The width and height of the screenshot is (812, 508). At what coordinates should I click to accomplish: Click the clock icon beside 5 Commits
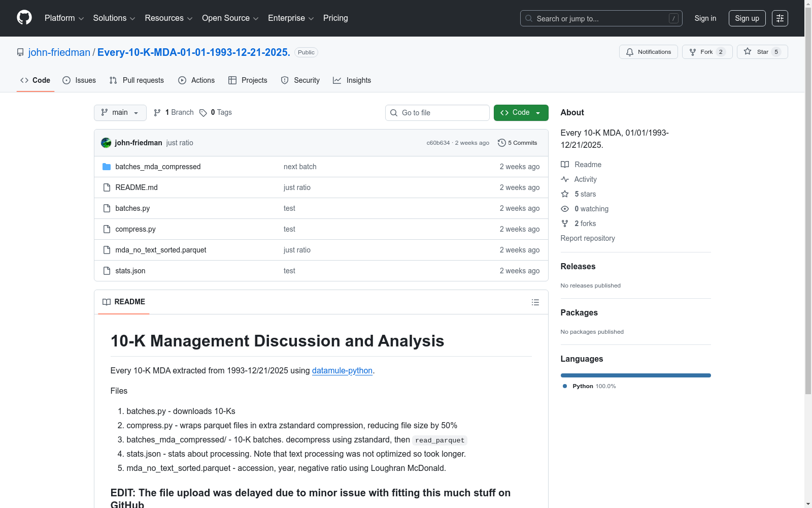point(502,143)
